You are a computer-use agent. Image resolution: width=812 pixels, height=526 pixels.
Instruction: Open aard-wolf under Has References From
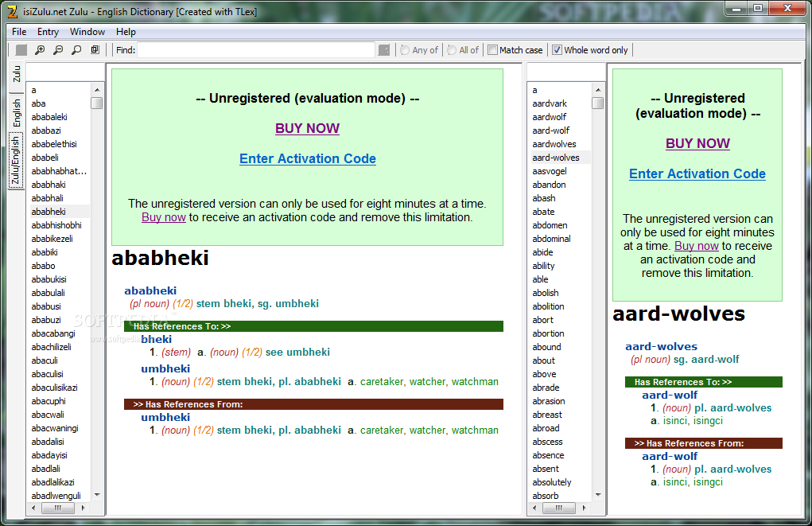coord(670,457)
